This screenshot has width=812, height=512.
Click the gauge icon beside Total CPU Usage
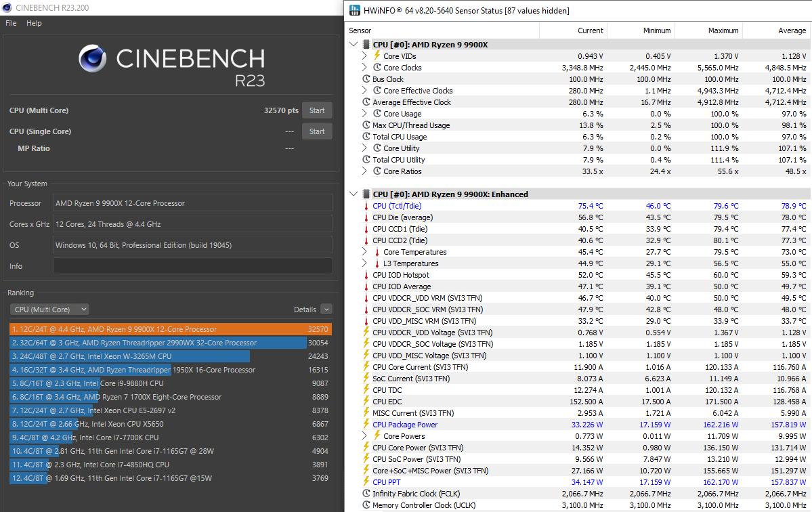point(366,137)
